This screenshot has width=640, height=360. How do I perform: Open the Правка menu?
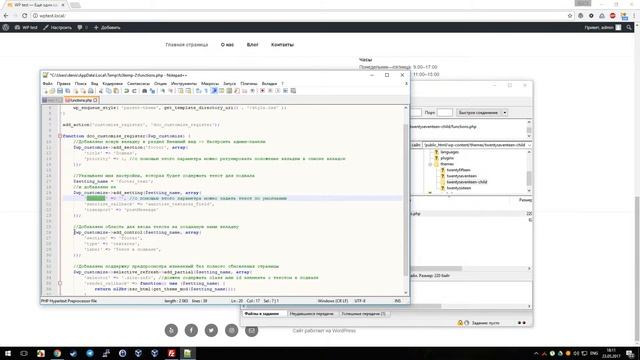63,83
